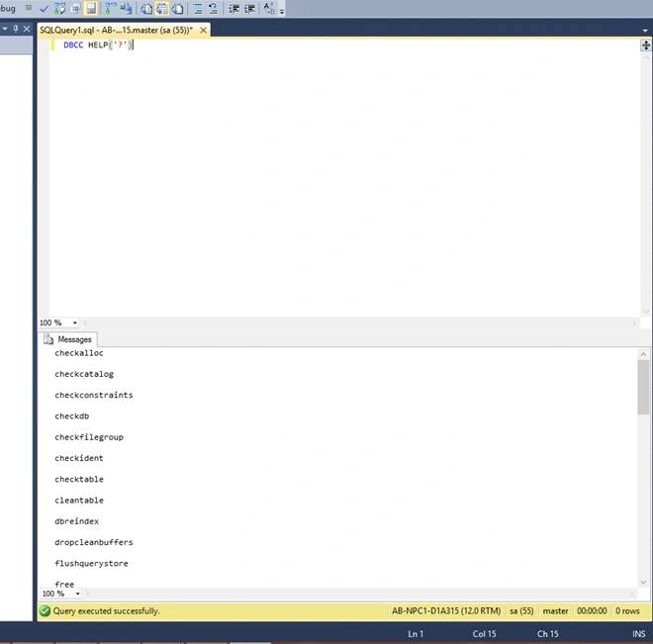Click the 'checkconstraints' message line
This screenshot has height=644, width=653.
pyautogui.click(x=94, y=395)
